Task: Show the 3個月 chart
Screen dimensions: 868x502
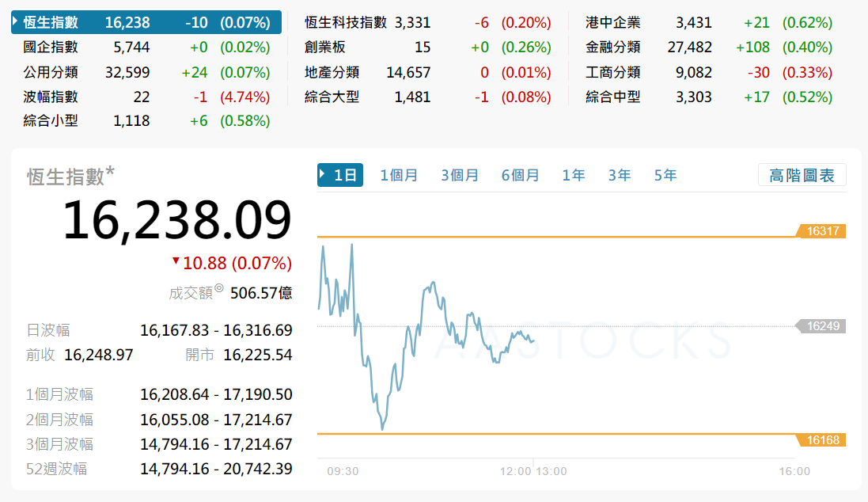Action: [x=460, y=175]
